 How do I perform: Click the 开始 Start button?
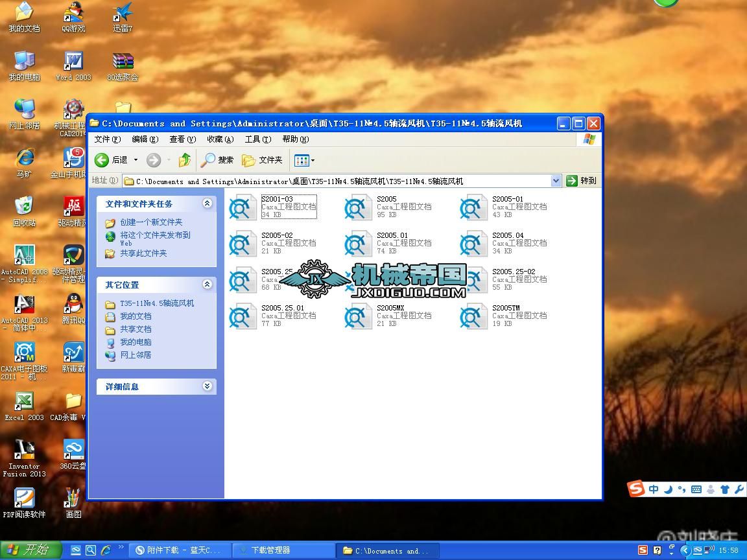[30, 550]
